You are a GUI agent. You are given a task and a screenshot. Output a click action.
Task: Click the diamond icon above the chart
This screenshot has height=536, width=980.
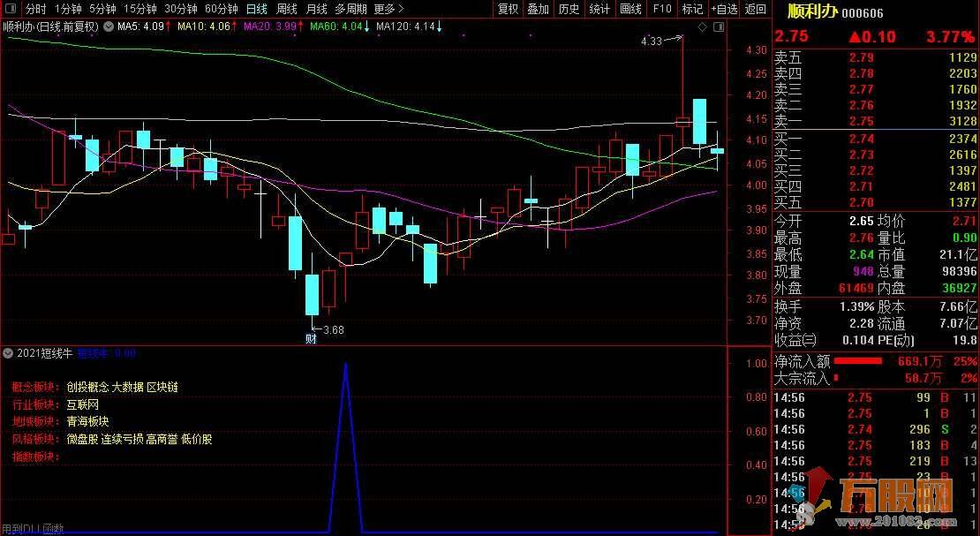point(702,27)
